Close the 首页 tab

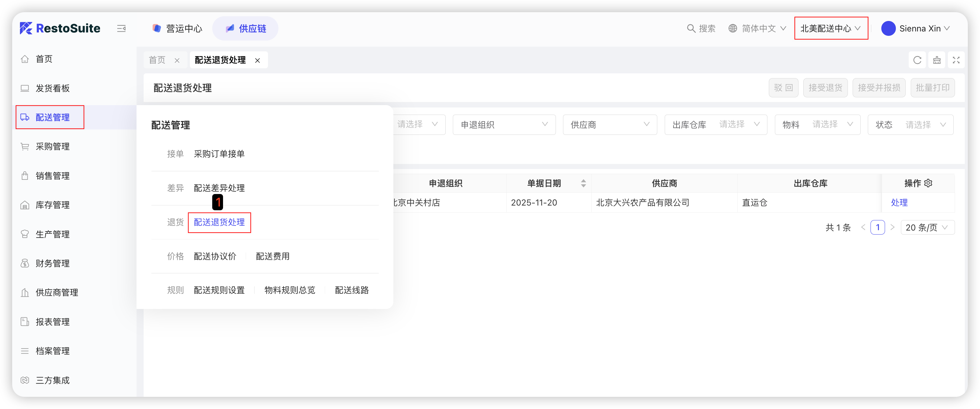pos(177,61)
